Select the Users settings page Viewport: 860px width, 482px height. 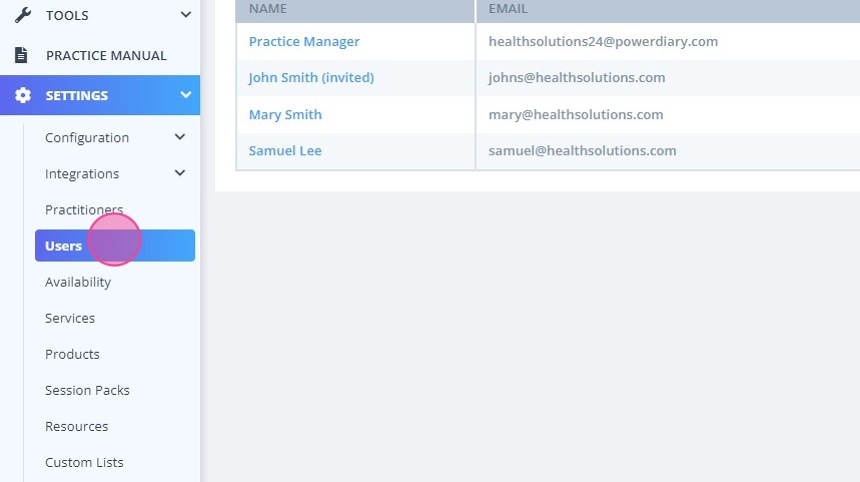point(115,246)
